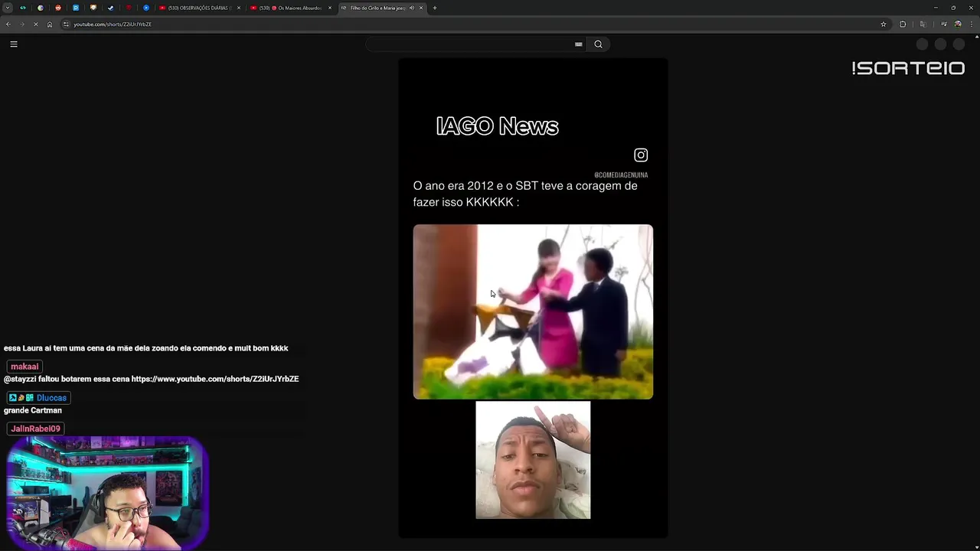
Task: Close the Os Maiores Absurdos tab
Action: 330,8
